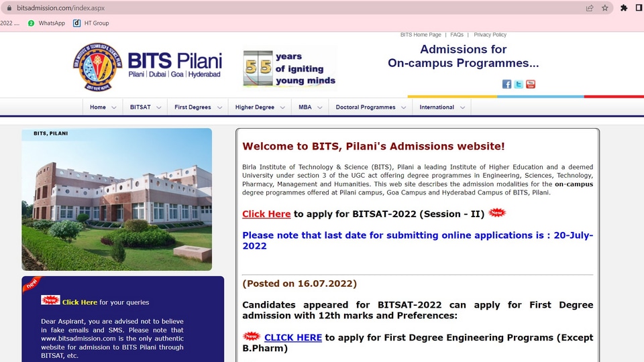Click the '(Posted on 16.07.2022)' text
Viewport: 644px width, 362px height.
pyautogui.click(x=299, y=284)
